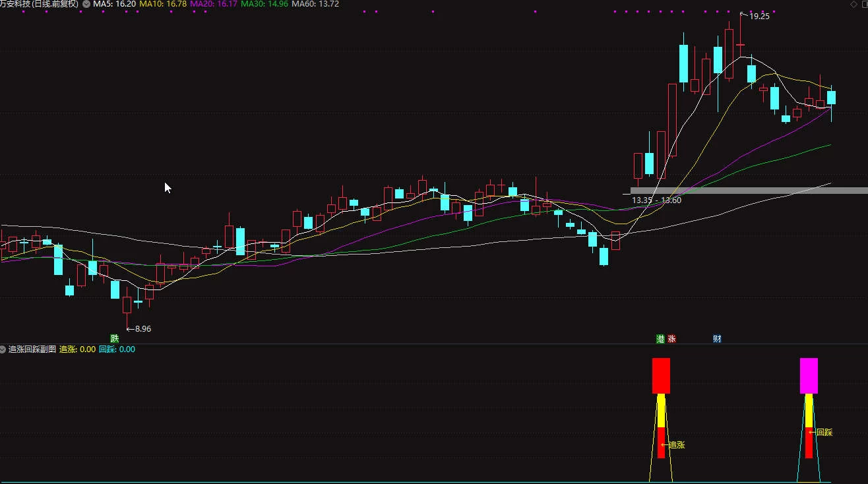Open the green 跌 event marker
Image resolution: width=868 pixels, height=484 pixels.
point(114,339)
